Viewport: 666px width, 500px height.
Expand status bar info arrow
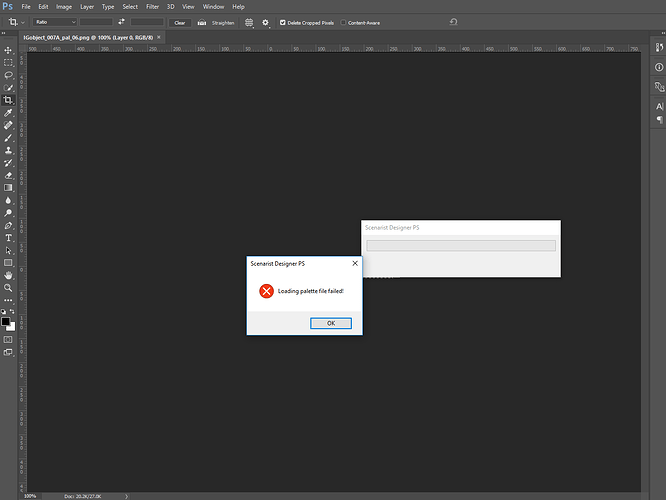(126, 496)
